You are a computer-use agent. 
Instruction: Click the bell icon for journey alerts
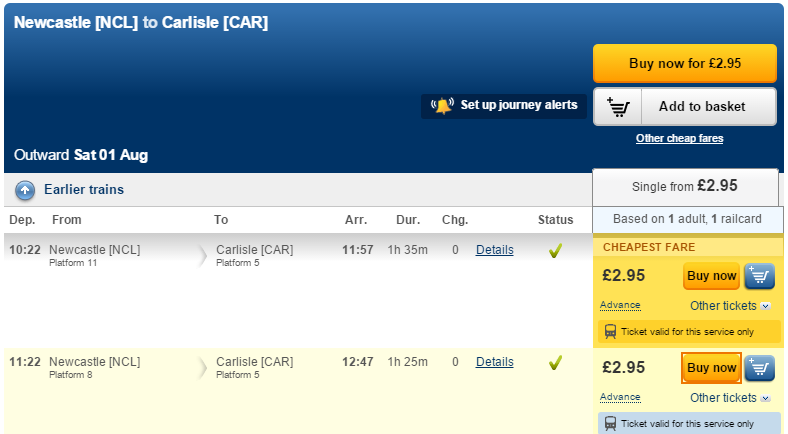(442, 106)
